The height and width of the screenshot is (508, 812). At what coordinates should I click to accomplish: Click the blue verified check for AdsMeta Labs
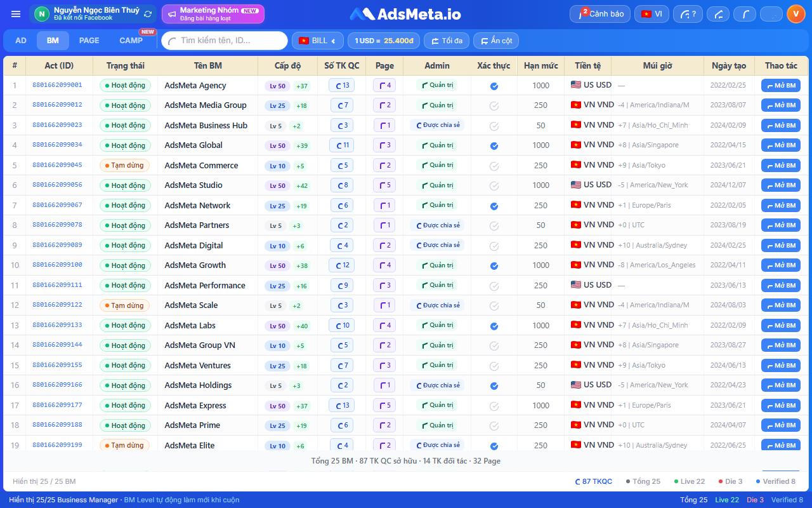point(494,326)
